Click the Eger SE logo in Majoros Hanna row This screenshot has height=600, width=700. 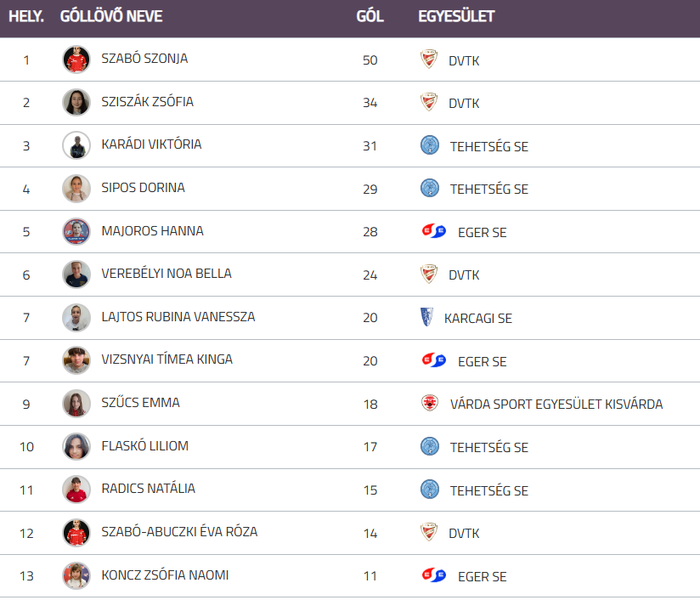tap(433, 231)
